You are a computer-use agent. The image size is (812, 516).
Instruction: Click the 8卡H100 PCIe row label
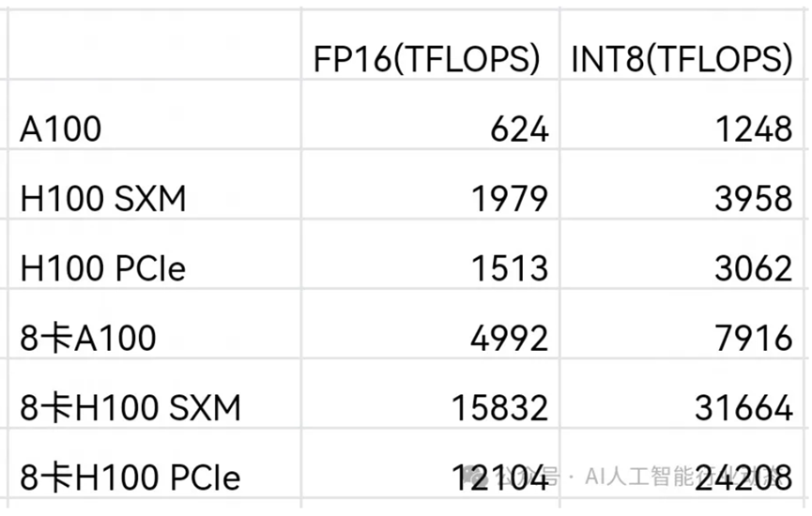pos(130,478)
